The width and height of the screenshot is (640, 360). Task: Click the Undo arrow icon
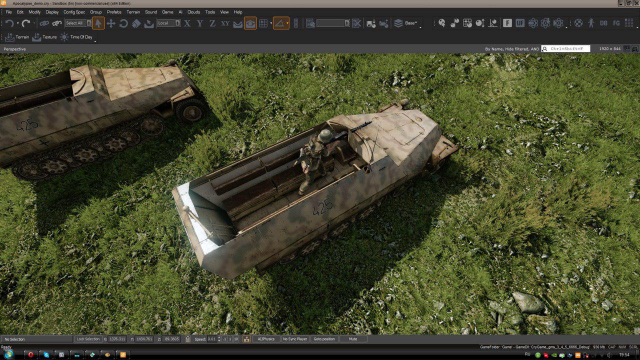click(x=10, y=24)
